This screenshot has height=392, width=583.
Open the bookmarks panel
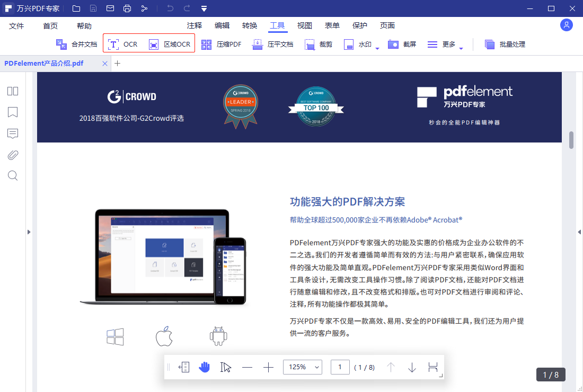tap(12, 112)
